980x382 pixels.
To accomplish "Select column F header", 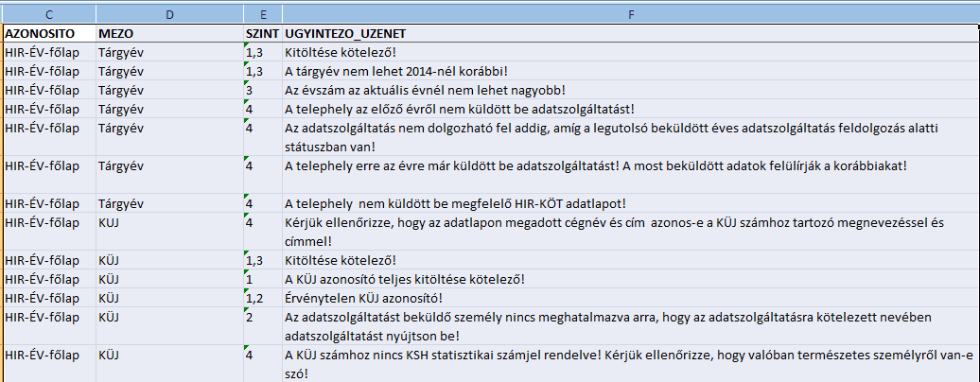I will (631, 13).
